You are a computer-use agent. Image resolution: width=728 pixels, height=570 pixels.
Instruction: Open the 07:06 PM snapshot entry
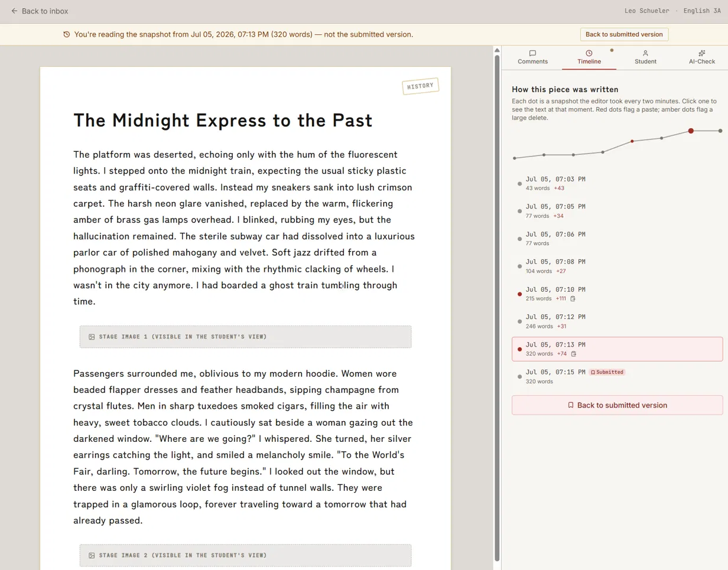point(617,239)
